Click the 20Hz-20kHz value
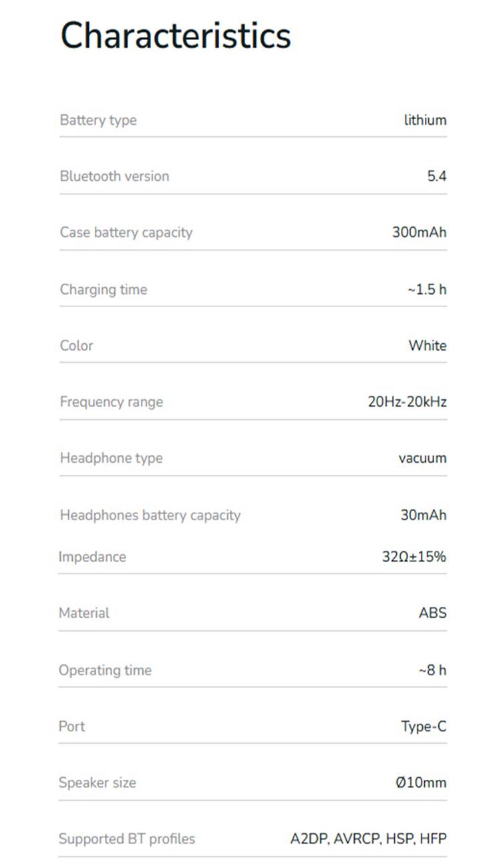This screenshot has width=501, height=868. pyautogui.click(x=407, y=402)
